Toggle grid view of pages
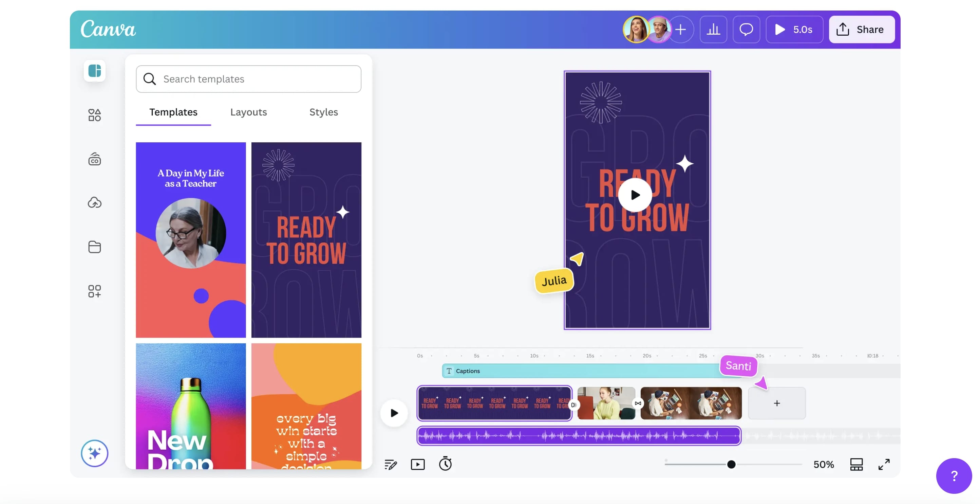This screenshot has height=504, width=980. (856, 464)
